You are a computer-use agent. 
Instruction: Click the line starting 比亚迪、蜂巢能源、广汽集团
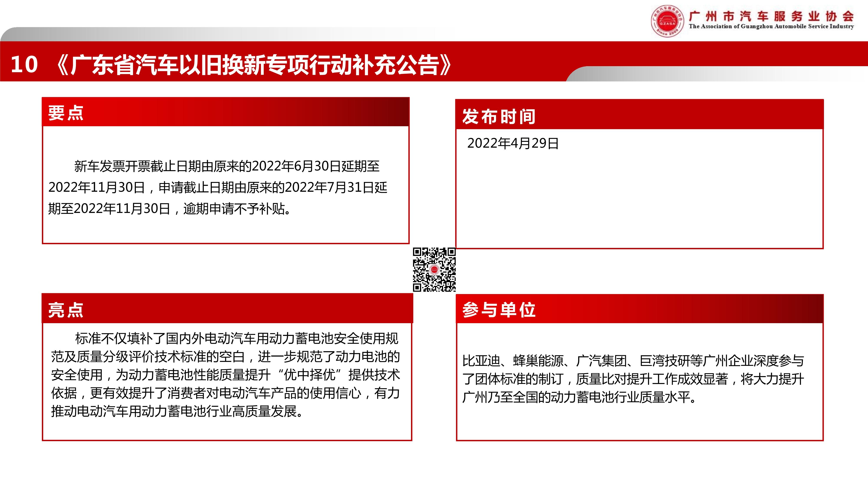point(633,361)
